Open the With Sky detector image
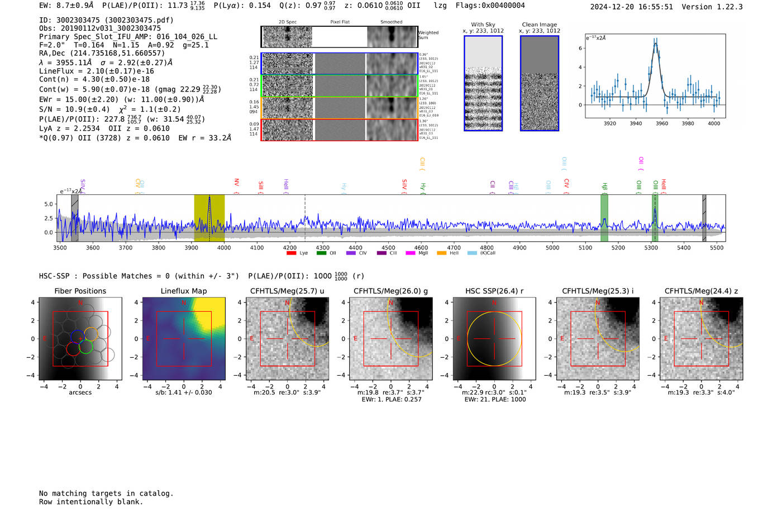 pos(483,83)
